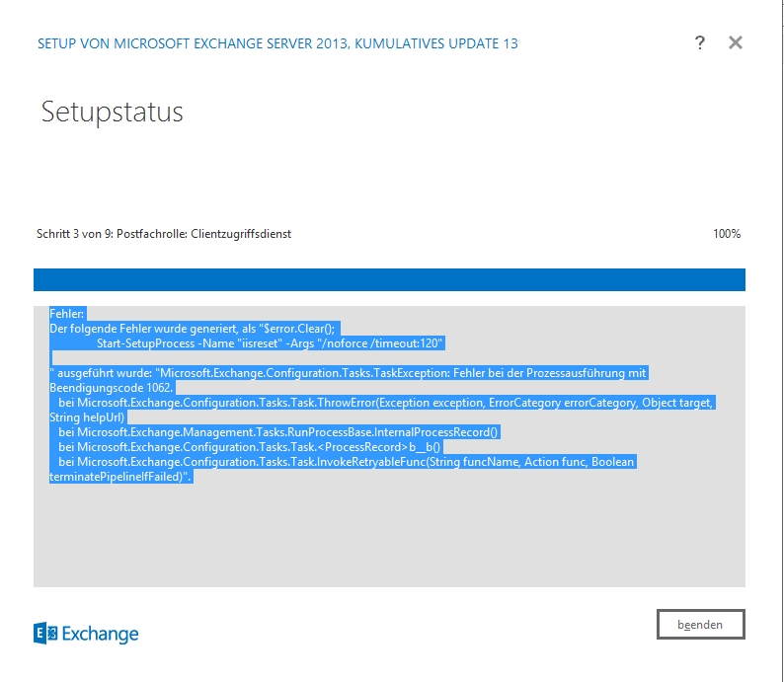This screenshot has height=682, width=784.
Task: Click the Exchange logo icon
Action: tap(45, 634)
